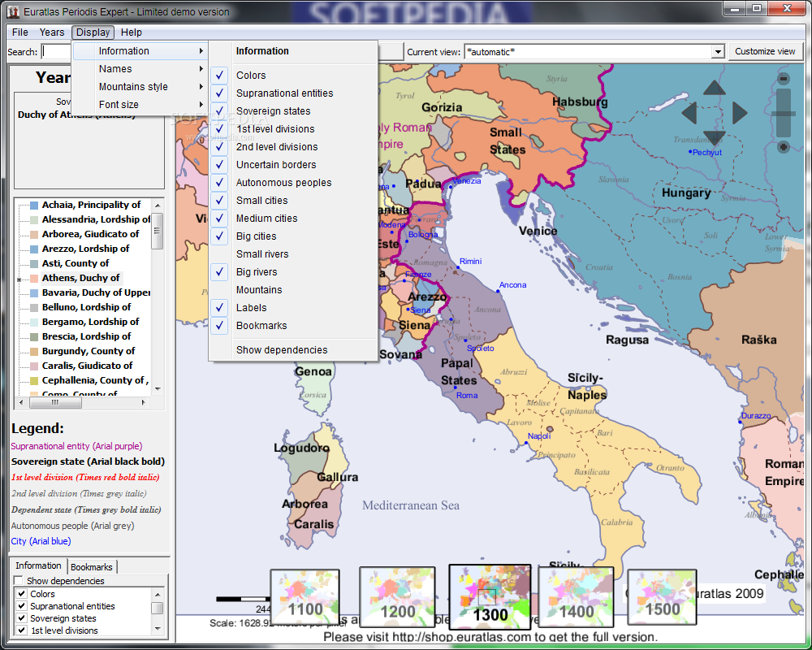Viewport: 812px width, 650px height.
Task: Enable Mountains in the submenu
Action: tap(293, 290)
